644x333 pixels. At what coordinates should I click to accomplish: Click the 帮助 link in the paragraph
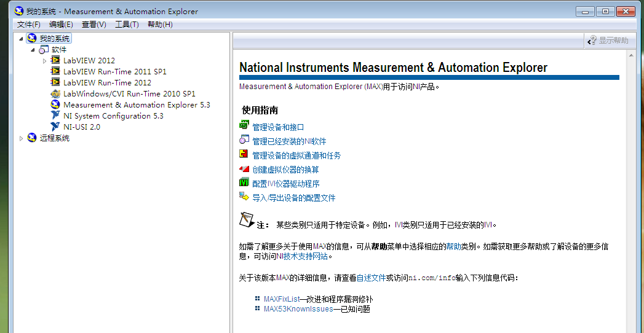453,247
